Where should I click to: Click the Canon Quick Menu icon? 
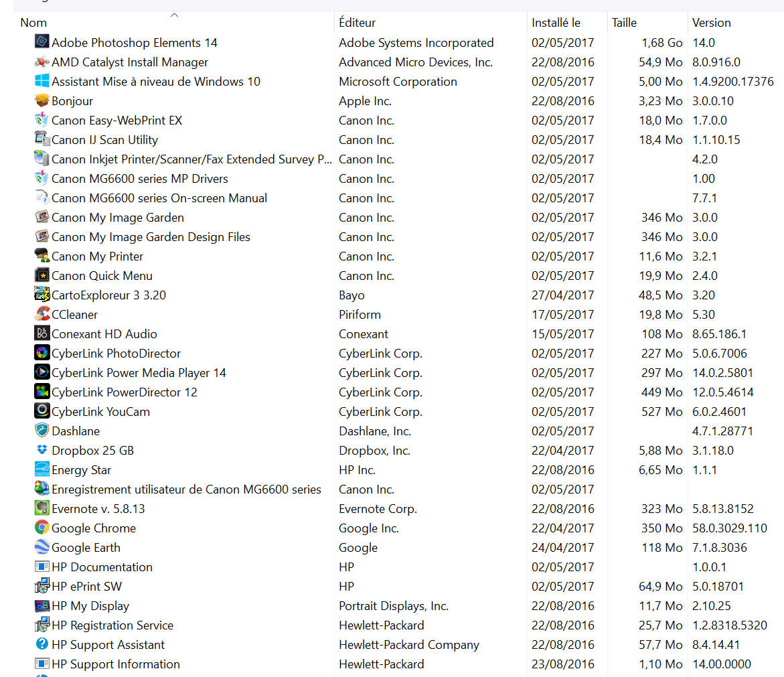42,275
